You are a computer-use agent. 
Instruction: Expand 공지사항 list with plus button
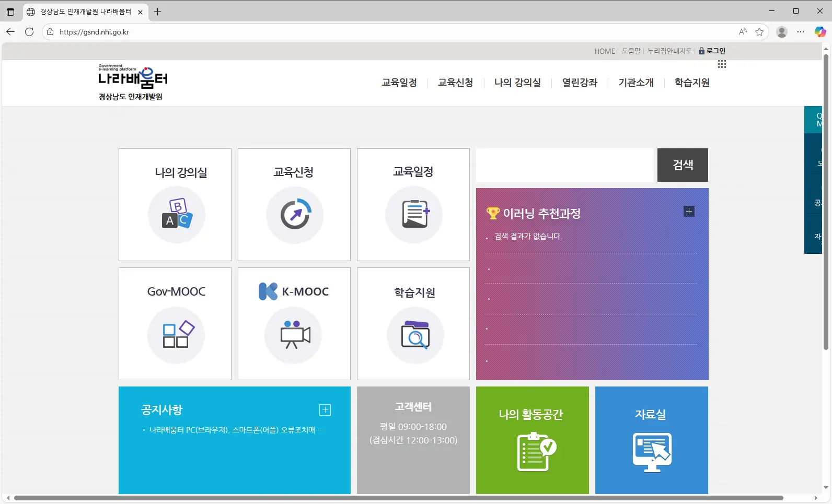325,410
